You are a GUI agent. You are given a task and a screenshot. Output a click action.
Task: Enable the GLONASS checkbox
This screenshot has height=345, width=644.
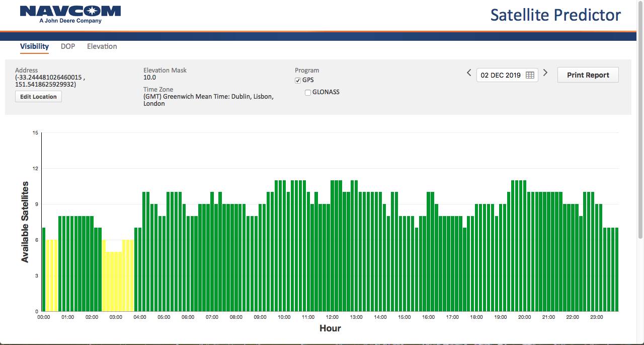tap(308, 93)
